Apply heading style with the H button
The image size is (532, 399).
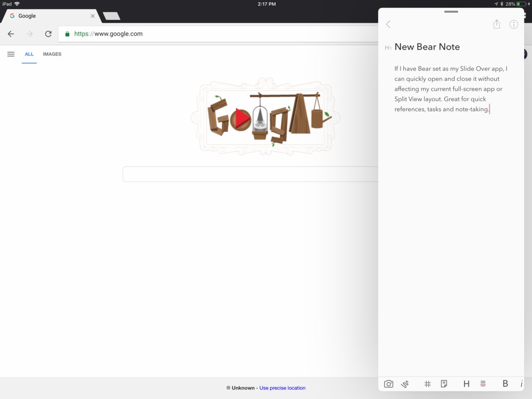coord(466,384)
